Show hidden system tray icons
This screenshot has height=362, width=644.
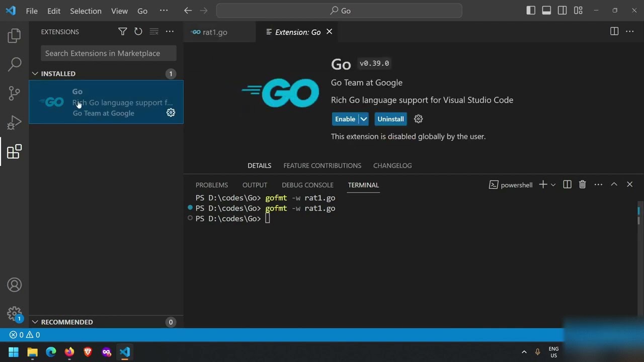(x=524, y=352)
